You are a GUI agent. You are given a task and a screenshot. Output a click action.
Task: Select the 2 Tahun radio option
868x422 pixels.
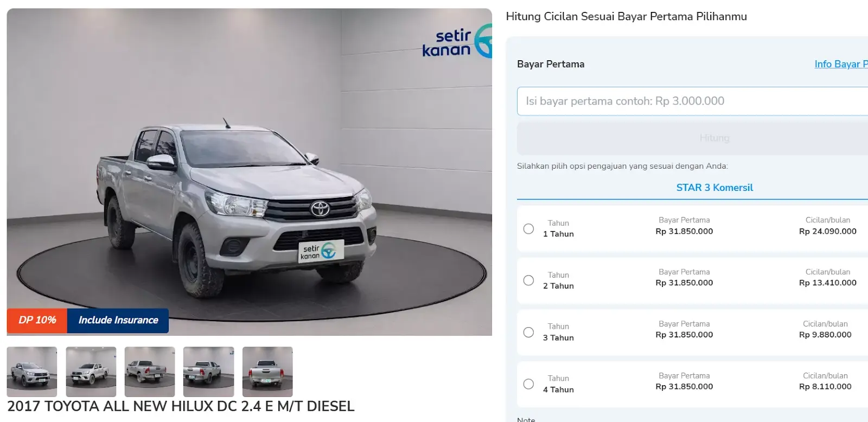point(528,280)
